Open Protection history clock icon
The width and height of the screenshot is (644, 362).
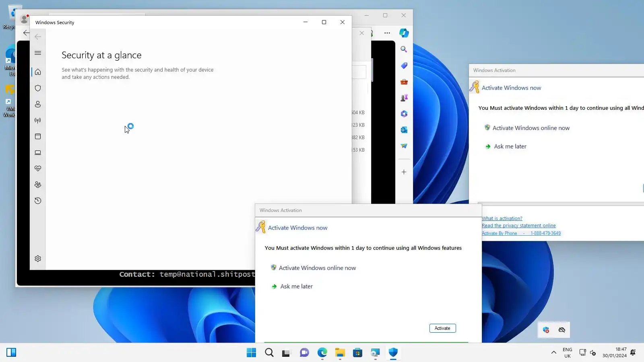click(x=38, y=201)
